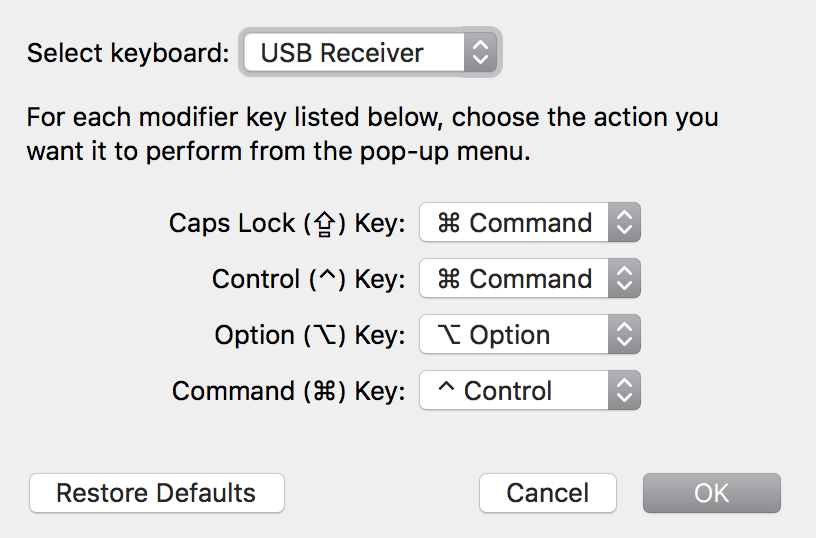Click the chevron arrows of Command Key menu

(x=624, y=391)
